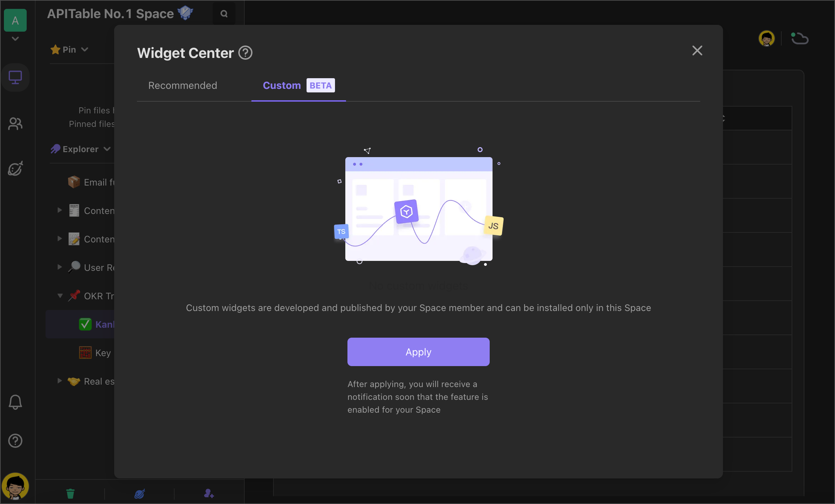
Task: Collapse the Pin section chevron
Action: [85, 49]
